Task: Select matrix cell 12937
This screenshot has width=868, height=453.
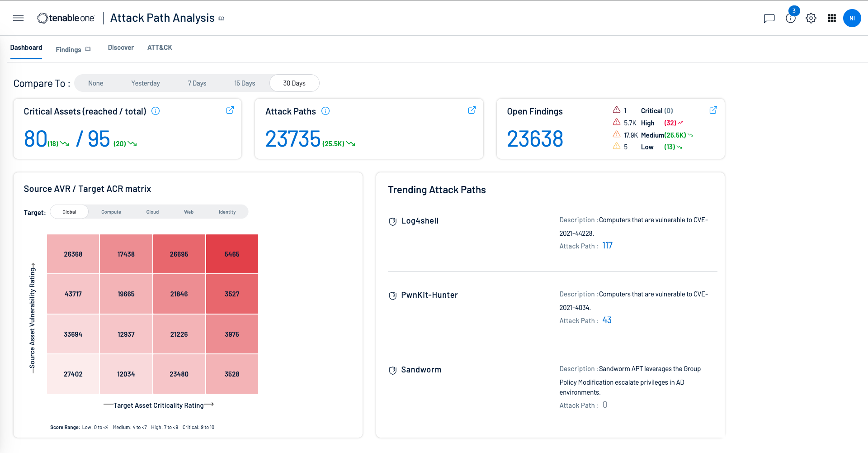Action: coord(126,334)
